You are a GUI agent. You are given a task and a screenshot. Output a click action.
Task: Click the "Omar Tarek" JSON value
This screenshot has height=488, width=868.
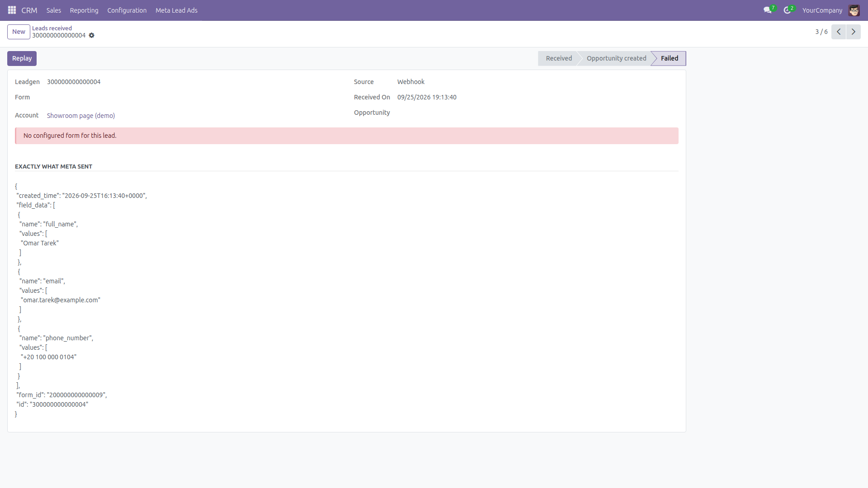click(x=40, y=243)
